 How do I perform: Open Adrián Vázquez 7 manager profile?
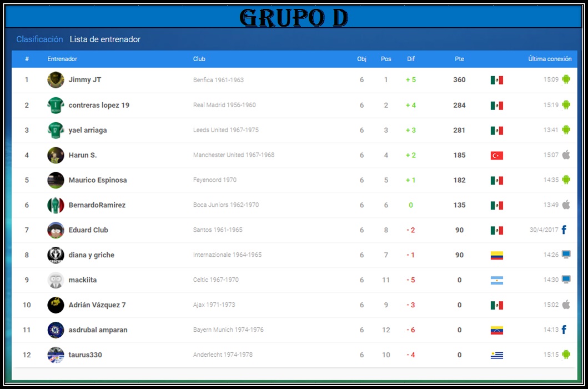(x=97, y=305)
